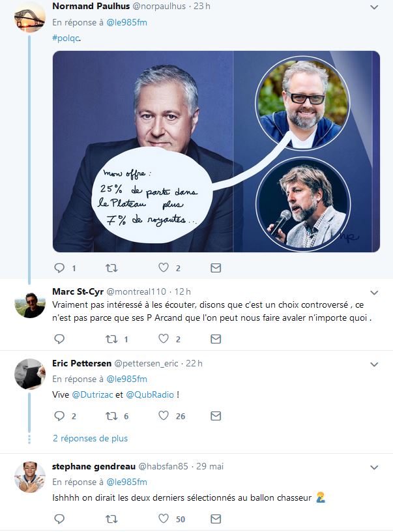The height and width of the screenshot is (532, 393).
Task: Reply to Normand Paulhus's tweet
Action: click(59, 268)
